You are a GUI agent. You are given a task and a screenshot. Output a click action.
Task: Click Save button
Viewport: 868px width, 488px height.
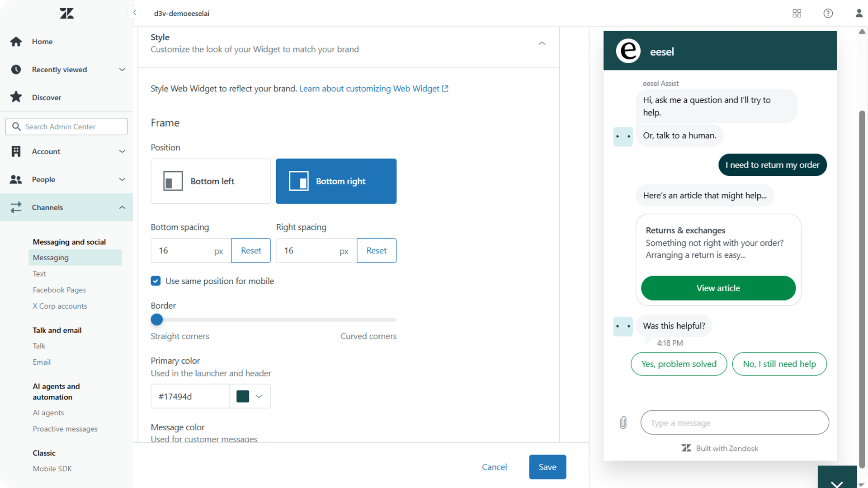(x=547, y=467)
